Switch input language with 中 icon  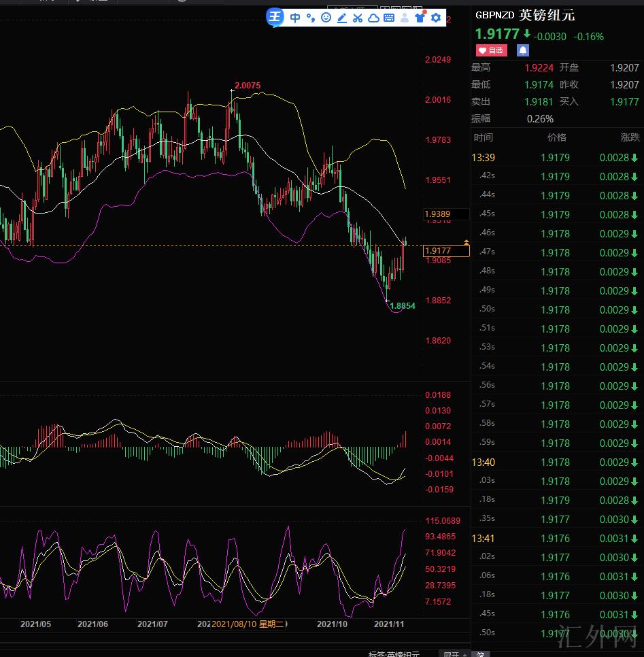295,18
